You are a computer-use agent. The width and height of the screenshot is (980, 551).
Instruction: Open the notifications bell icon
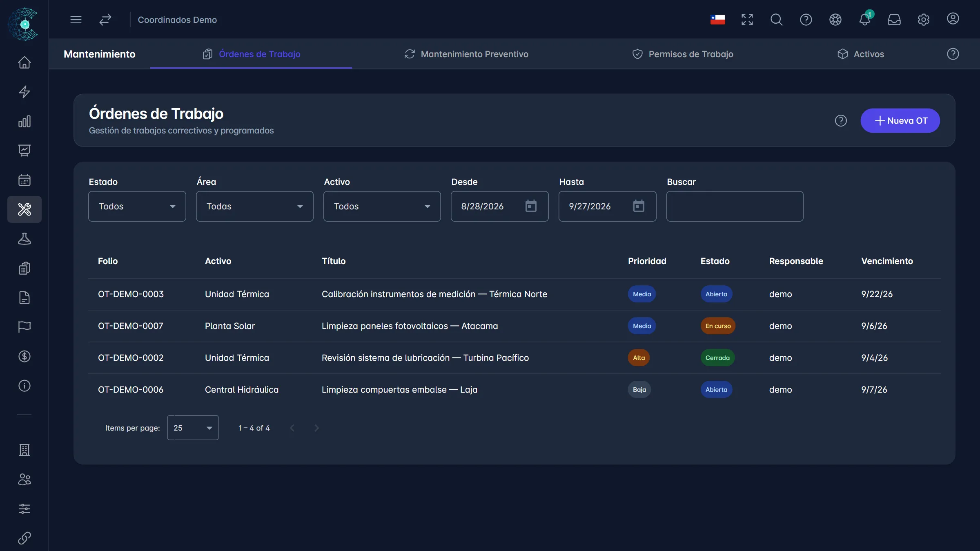864,19
